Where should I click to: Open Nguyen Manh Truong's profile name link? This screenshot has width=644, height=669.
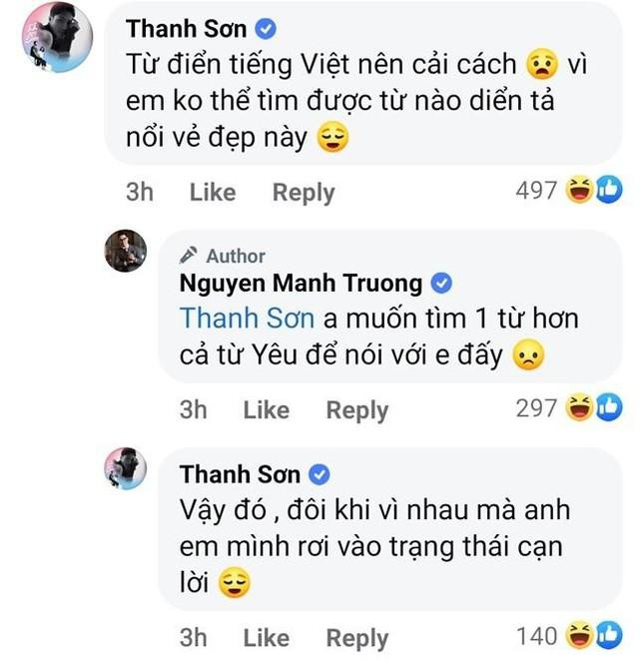point(301,283)
